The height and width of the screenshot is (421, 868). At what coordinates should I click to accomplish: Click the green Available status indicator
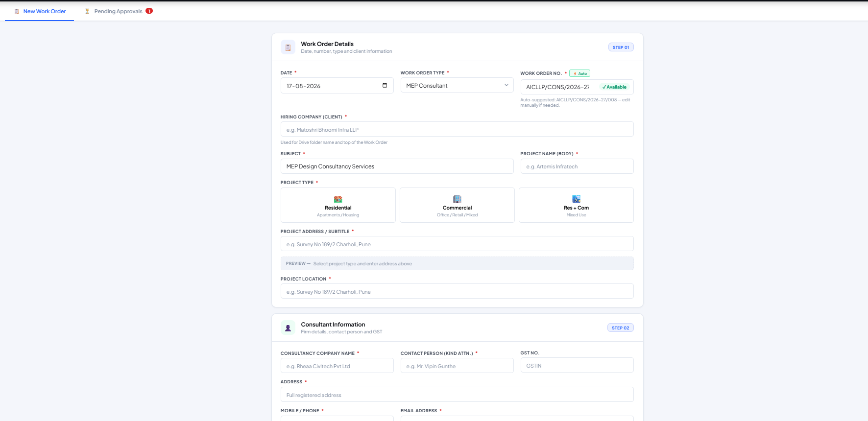pos(614,87)
